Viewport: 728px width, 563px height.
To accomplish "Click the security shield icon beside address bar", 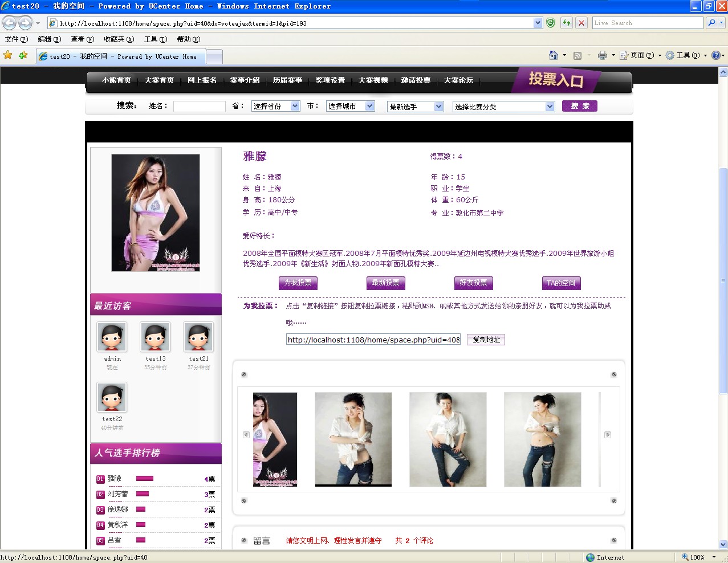I will (x=551, y=23).
